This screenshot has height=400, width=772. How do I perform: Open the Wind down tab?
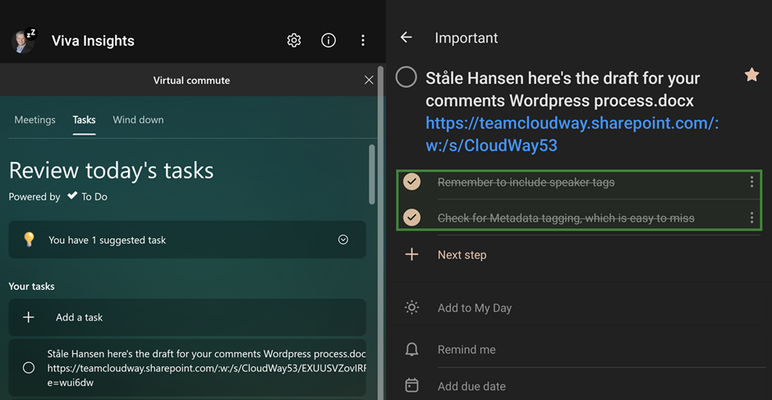pyautogui.click(x=138, y=120)
